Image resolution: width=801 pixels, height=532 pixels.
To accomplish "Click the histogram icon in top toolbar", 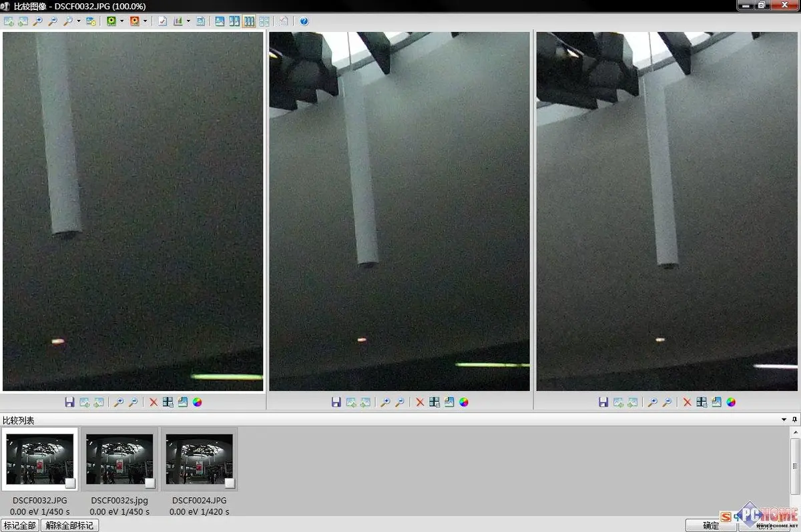I will point(178,21).
